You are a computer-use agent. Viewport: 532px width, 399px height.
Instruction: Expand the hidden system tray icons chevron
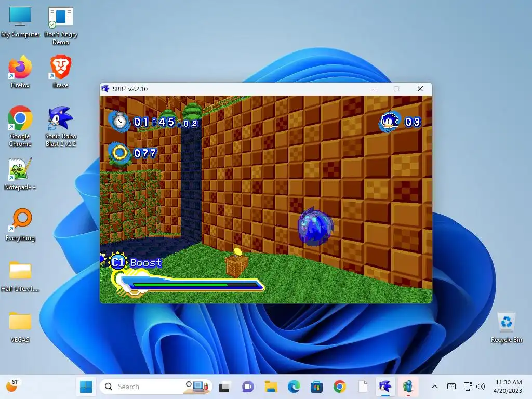coord(435,387)
